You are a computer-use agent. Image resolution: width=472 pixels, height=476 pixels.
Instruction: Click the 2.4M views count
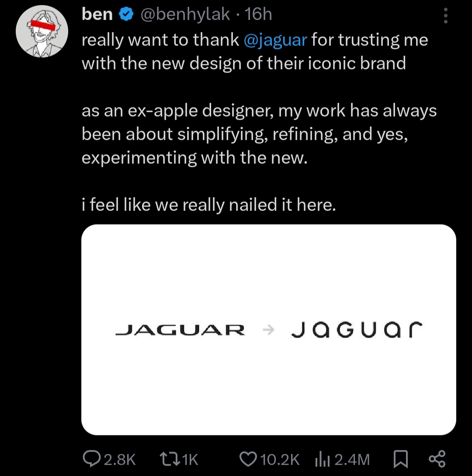tap(352, 459)
